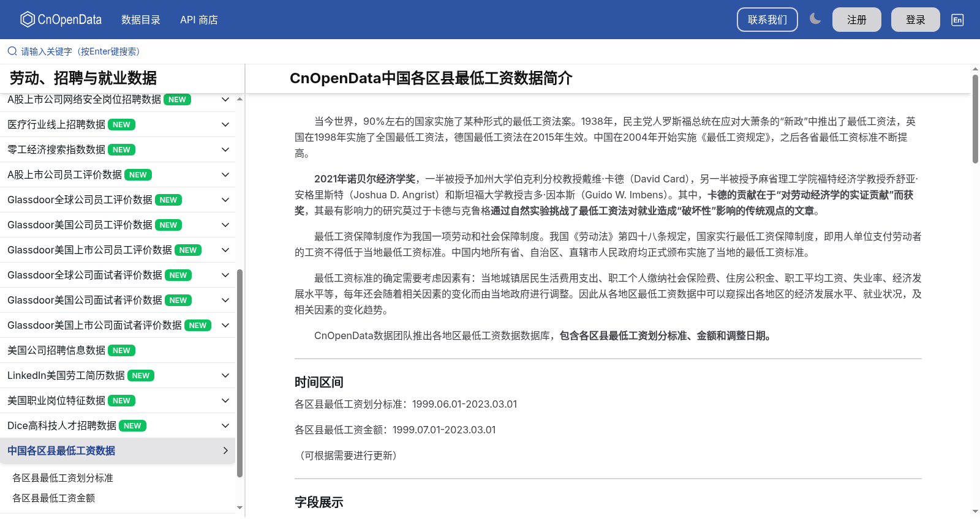Click the 劳动、招聘与就业数据 sidebar title
Image resolution: width=980 pixels, height=527 pixels.
(x=83, y=78)
